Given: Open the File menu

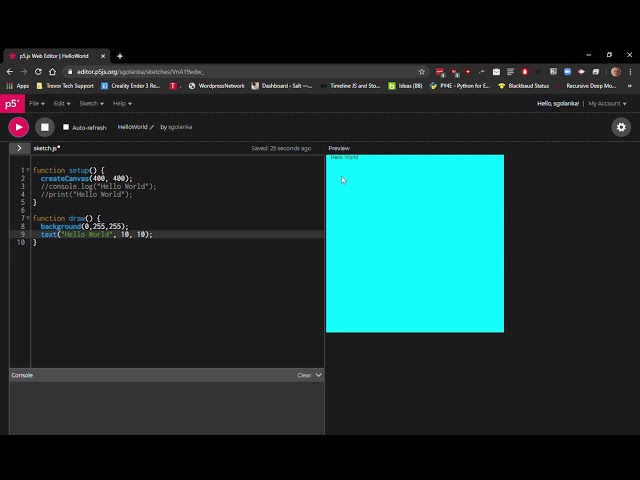Looking at the screenshot, I should (x=37, y=104).
